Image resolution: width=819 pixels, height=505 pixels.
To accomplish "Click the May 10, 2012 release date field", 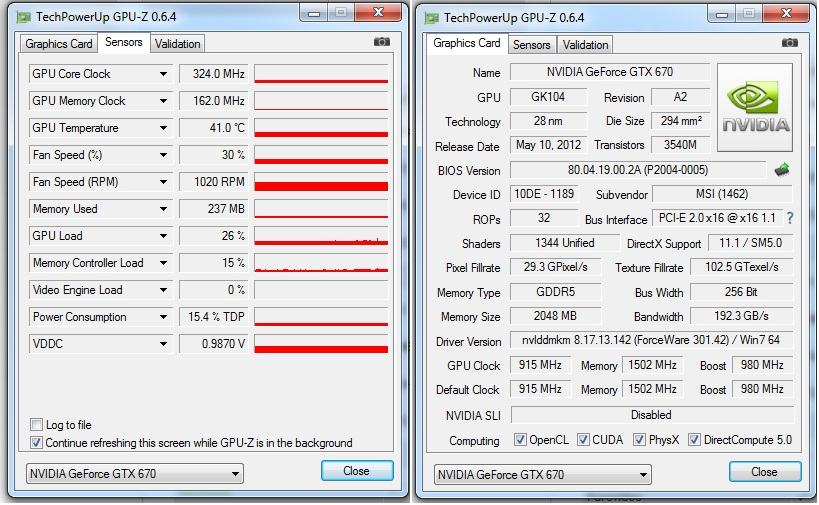I will pos(548,145).
